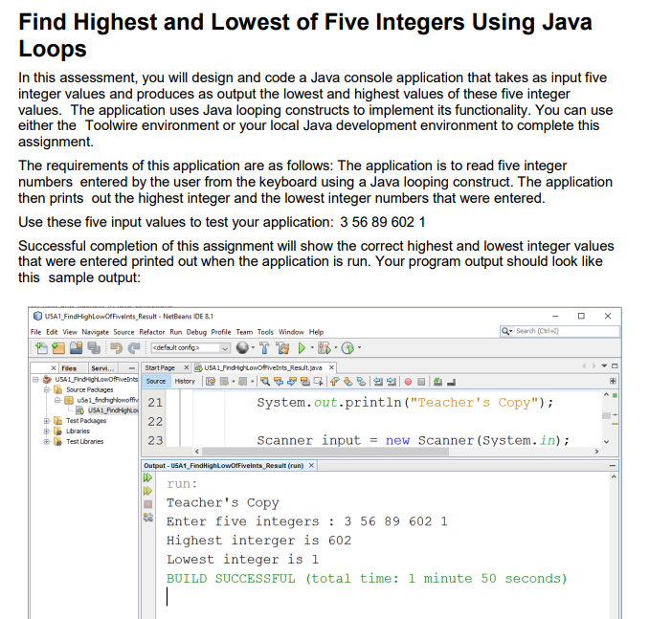Click the Uncomment icon in editor toolbar

451,382
